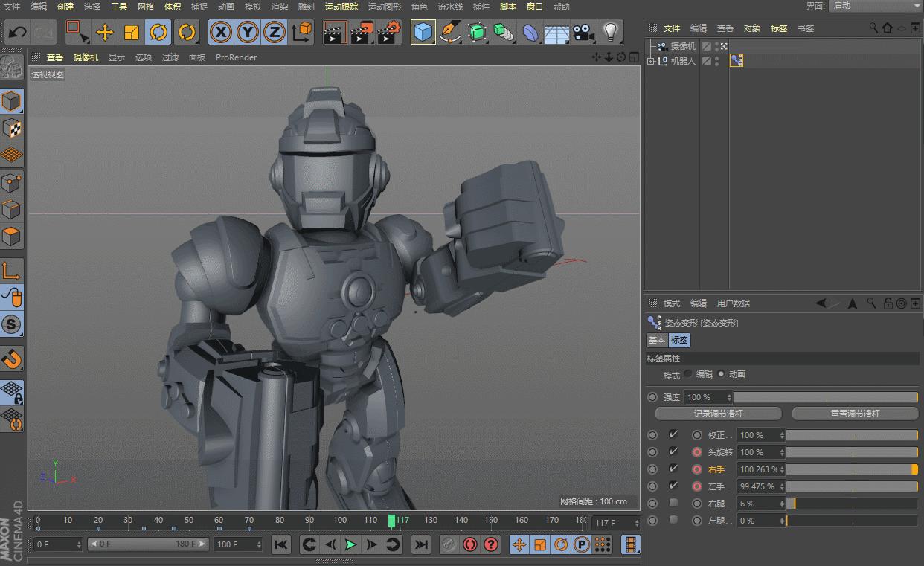The image size is (924, 566).
Task: Select the spline Pen tool
Action: (449, 32)
